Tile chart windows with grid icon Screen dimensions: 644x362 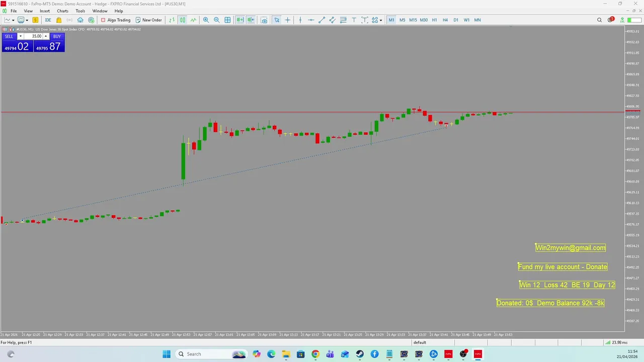coord(227,20)
